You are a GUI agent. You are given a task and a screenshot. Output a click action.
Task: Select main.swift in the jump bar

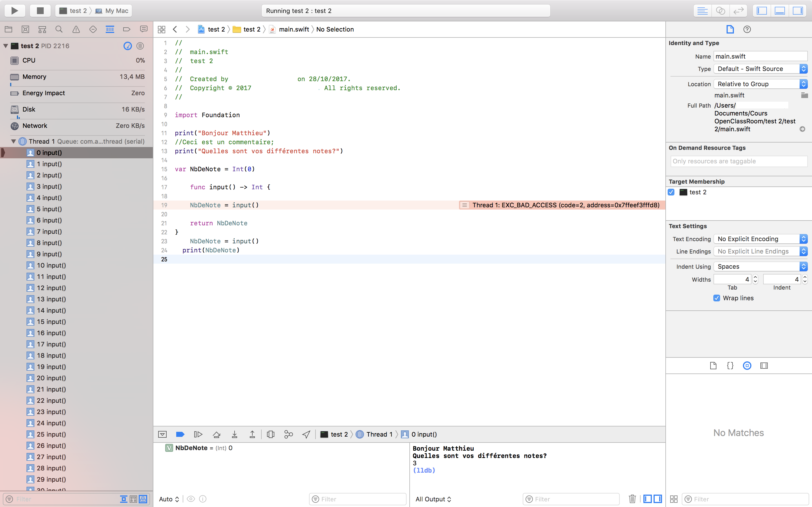[x=294, y=29]
